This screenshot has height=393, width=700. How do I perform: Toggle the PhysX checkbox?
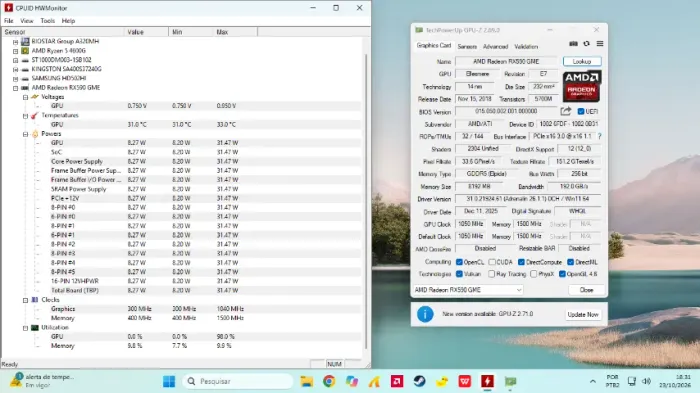533,274
